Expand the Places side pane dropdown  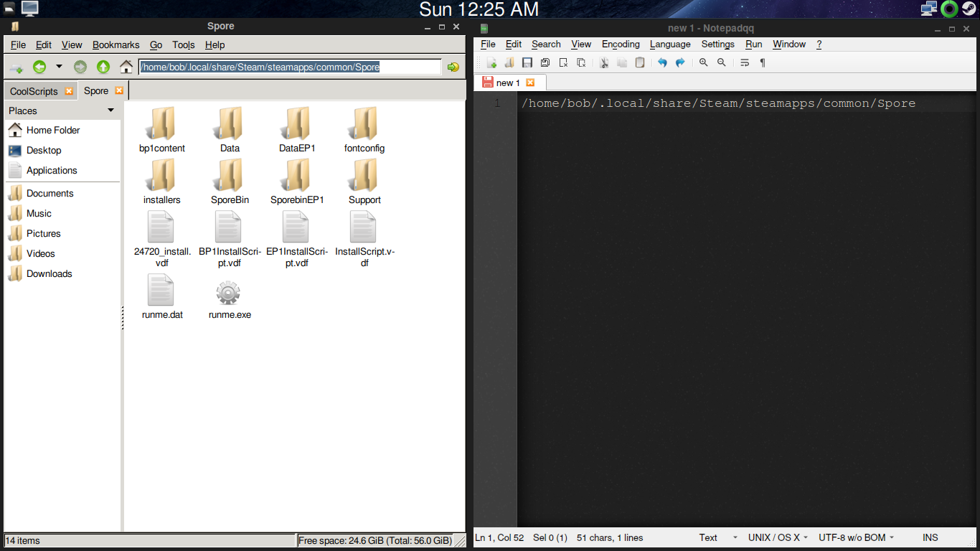[x=110, y=110]
